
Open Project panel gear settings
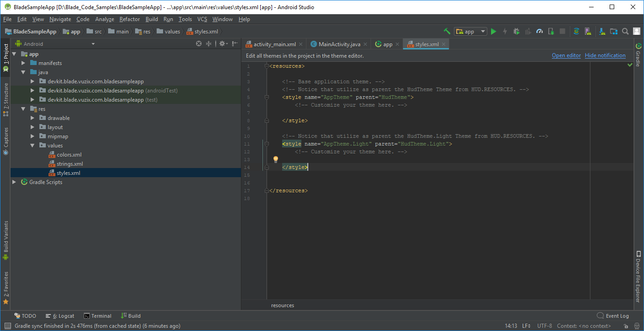click(223, 43)
